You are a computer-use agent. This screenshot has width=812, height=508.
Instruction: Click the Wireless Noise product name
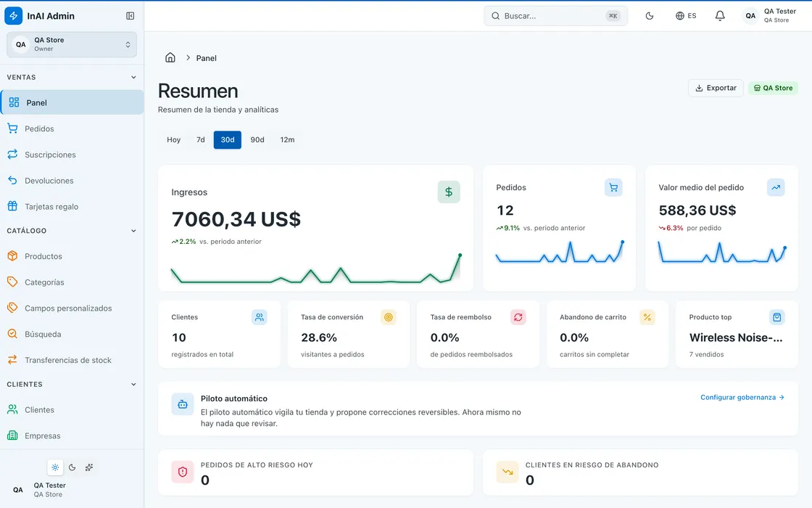pos(736,337)
